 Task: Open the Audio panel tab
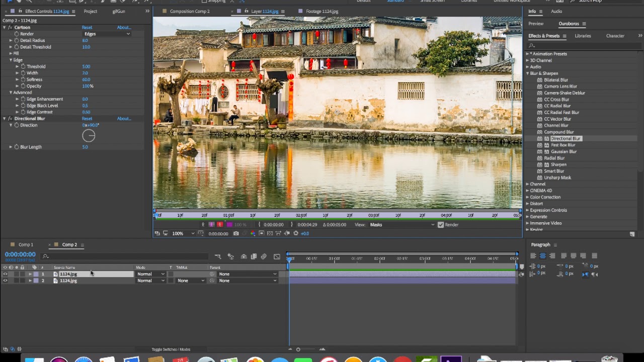point(556,11)
